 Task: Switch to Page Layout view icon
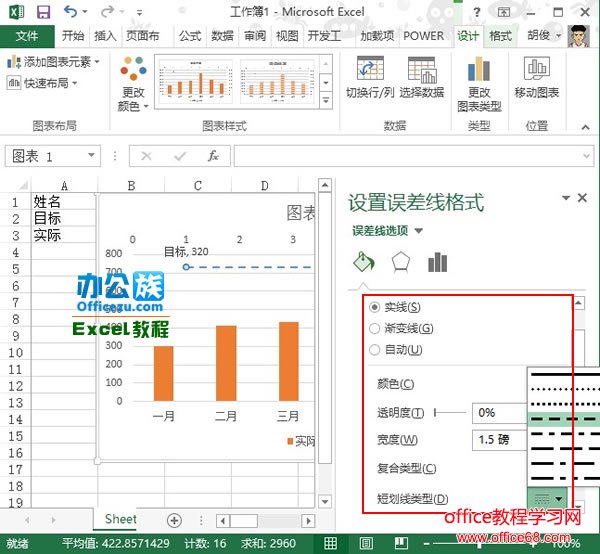point(366,543)
